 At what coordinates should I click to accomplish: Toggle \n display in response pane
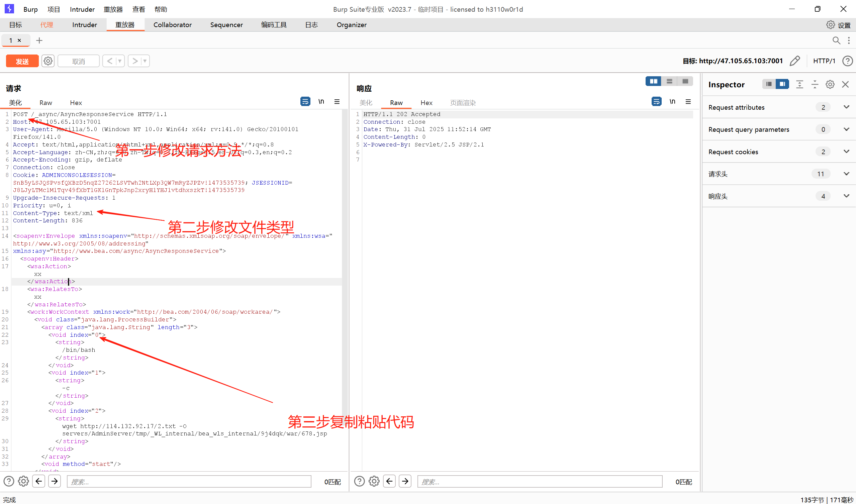[x=672, y=102]
